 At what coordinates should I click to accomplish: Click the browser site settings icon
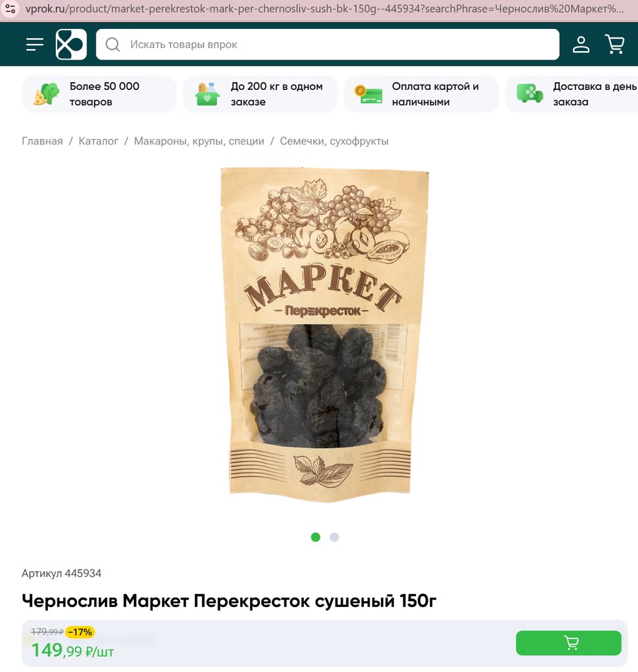(11, 9)
